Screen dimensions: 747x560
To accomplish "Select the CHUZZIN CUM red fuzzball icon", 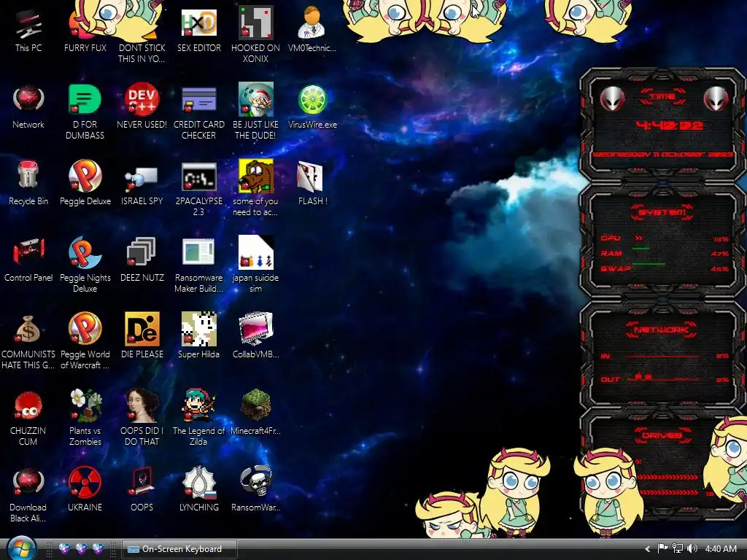I will click(x=28, y=405).
